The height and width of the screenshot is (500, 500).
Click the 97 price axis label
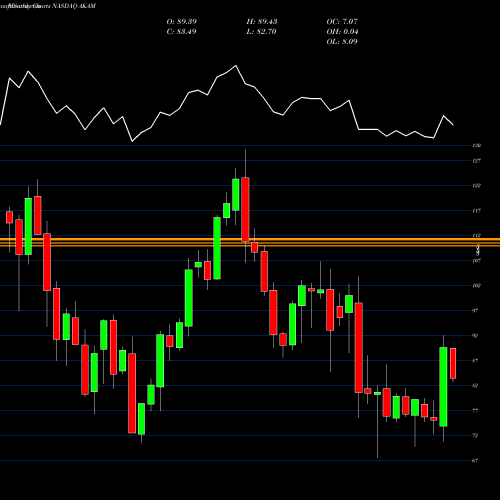pos(475,311)
